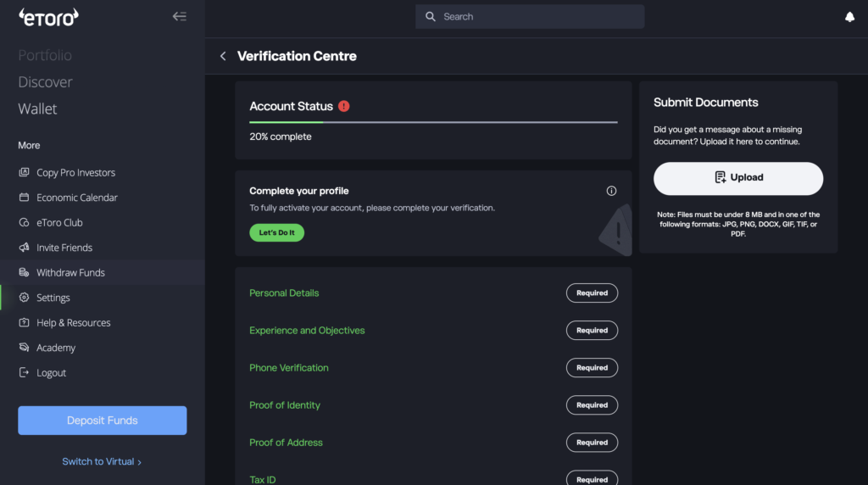Click the info icon in Complete your profile
The image size is (868, 485).
tap(611, 191)
